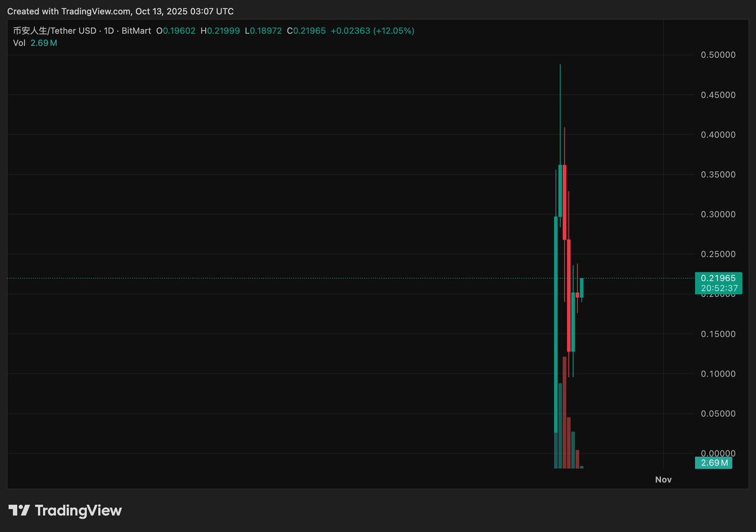756x532 pixels.
Task: Click the 0.10000 price axis label
Action: [x=718, y=374]
